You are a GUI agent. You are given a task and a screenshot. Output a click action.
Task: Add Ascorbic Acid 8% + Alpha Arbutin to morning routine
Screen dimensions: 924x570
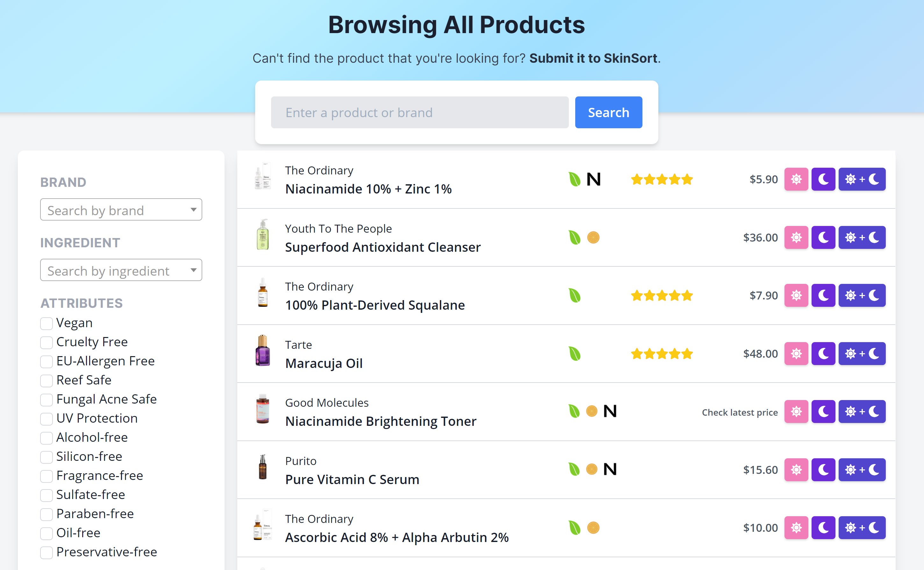click(x=796, y=528)
